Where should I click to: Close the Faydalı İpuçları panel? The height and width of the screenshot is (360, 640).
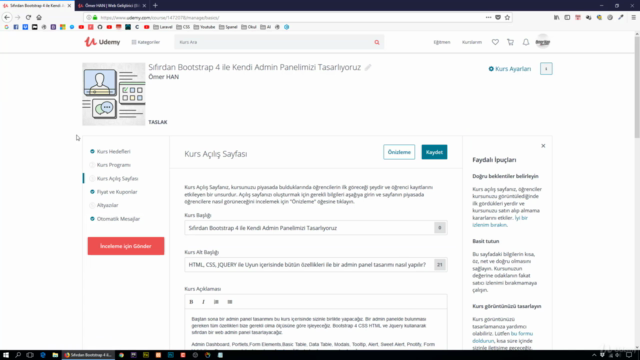[543, 146]
